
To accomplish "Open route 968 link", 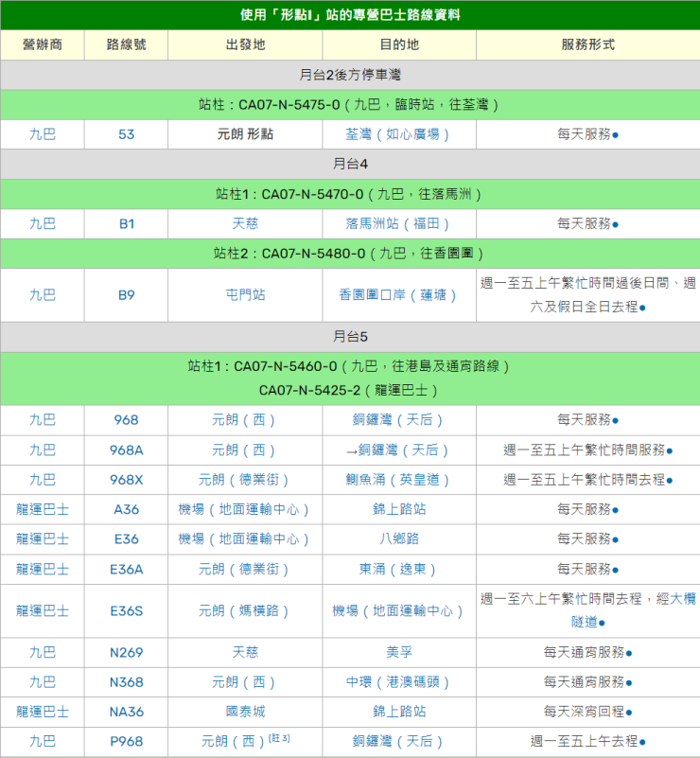I will [126, 419].
